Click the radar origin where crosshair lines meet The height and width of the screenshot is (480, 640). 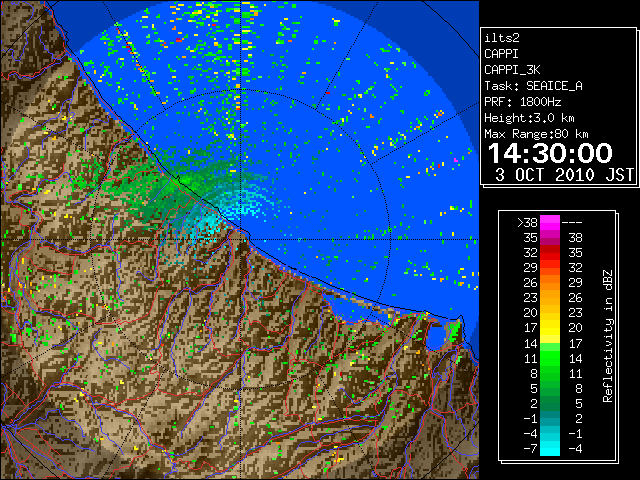241,240
